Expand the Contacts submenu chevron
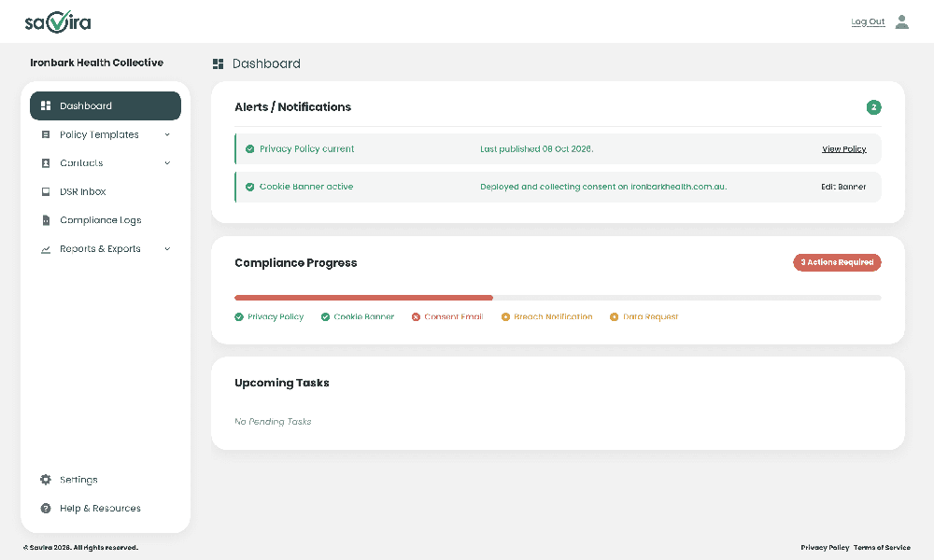 tap(167, 163)
